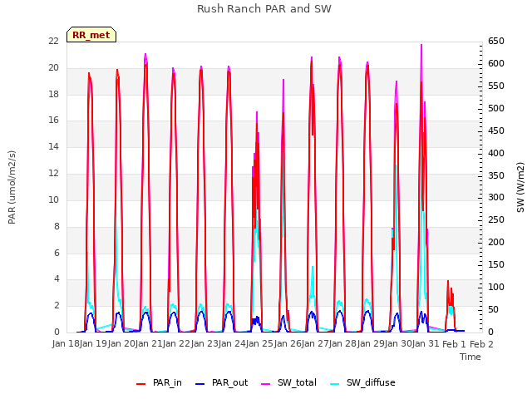Toggle the SW_diffuse legend entry

click(x=362, y=382)
